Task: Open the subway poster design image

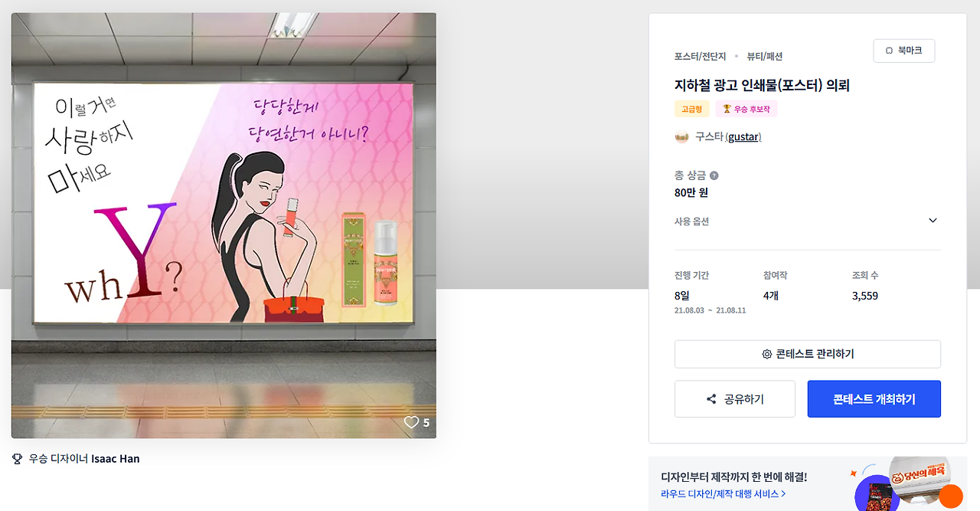Action: coord(224,225)
